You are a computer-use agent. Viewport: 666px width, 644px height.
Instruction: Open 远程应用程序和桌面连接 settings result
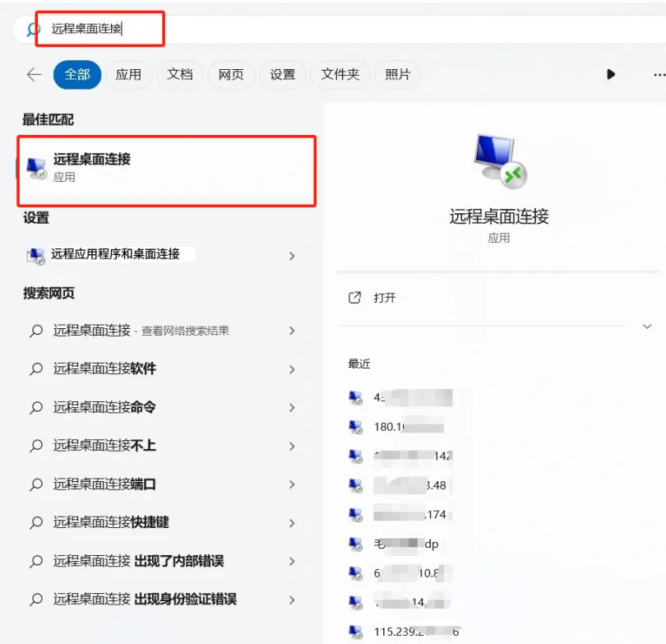[x=161, y=255]
